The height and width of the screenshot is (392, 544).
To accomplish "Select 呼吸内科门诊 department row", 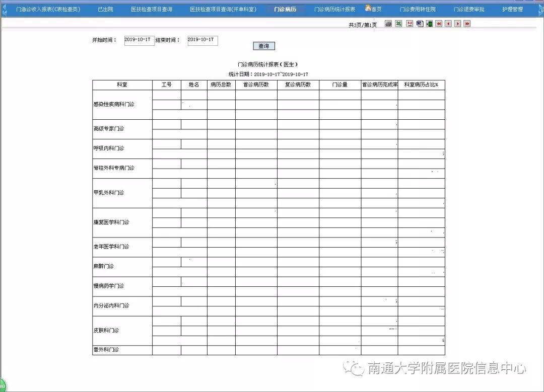I will click(x=122, y=149).
